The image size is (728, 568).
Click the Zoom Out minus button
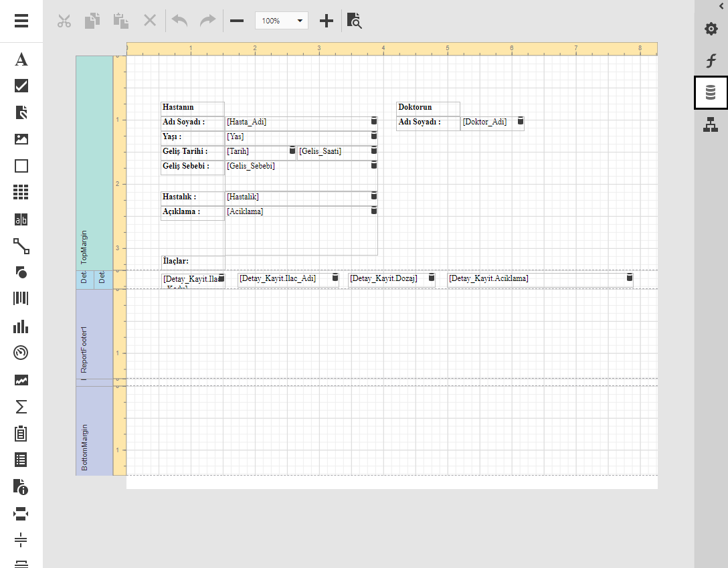[237, 21]
